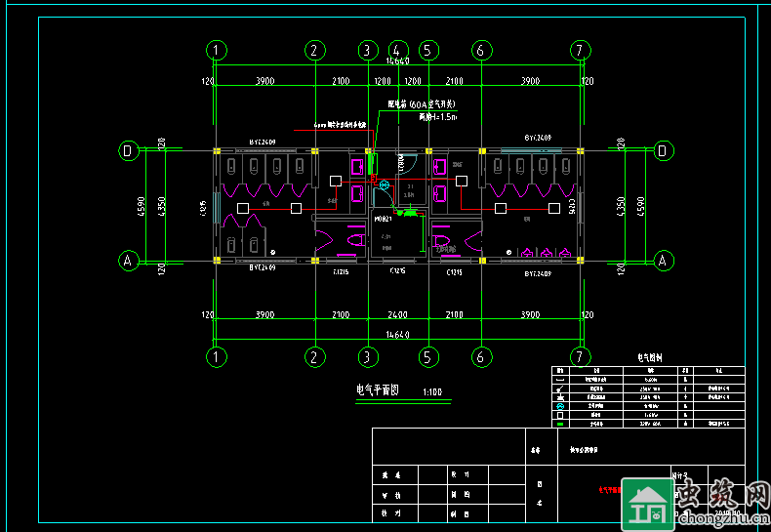
Task: Click the M0821 door label
Action: click(x=383, y=221)
